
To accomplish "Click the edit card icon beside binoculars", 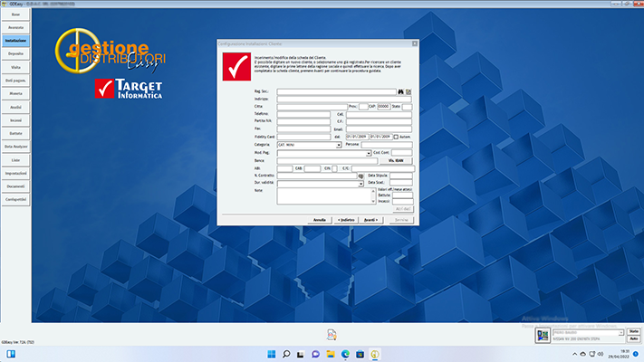I will [409, 92].
